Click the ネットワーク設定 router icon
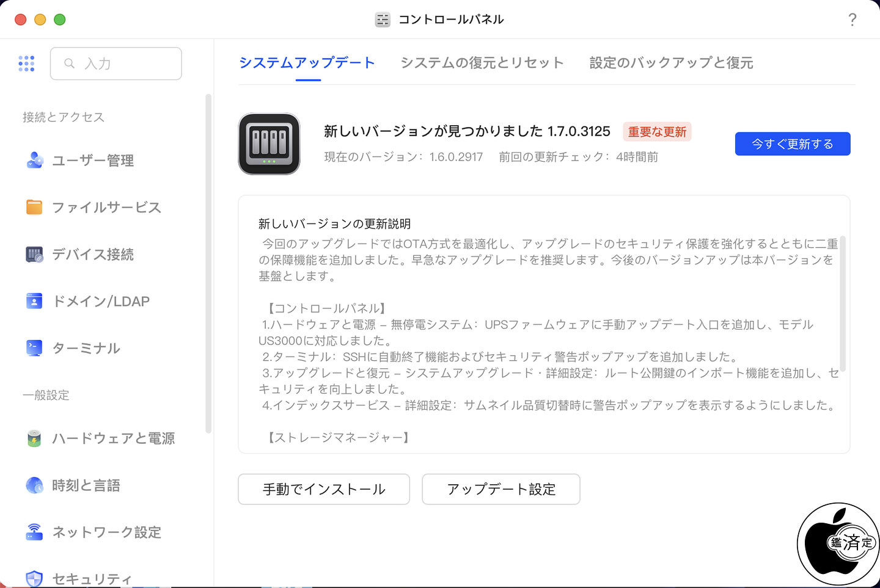Screen dimensions: 880x588 point(35,532)
